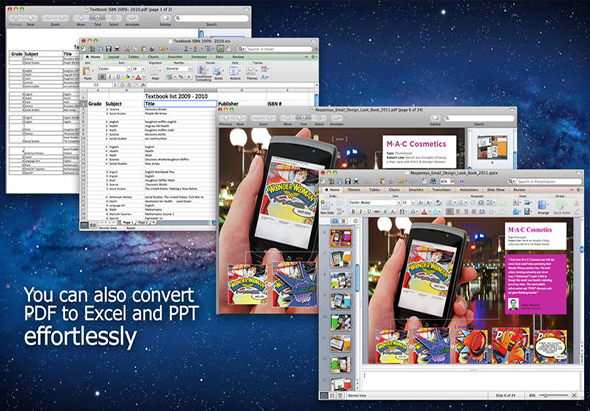Toggle Bold in the PowerPoint ribbon
590x411 pixels.
(x=353, y=212)
